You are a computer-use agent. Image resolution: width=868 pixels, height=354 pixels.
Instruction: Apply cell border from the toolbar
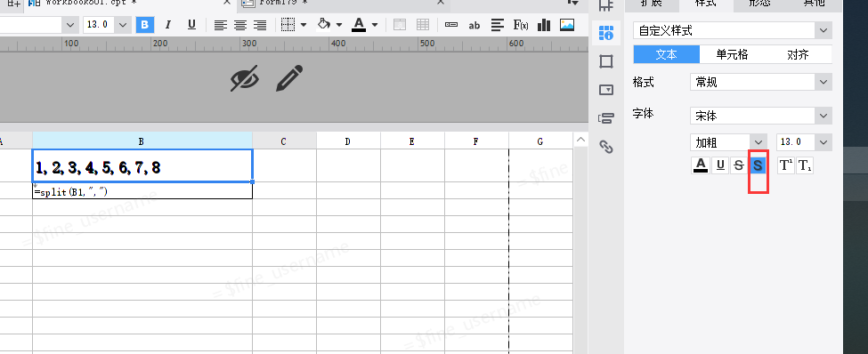288,25
